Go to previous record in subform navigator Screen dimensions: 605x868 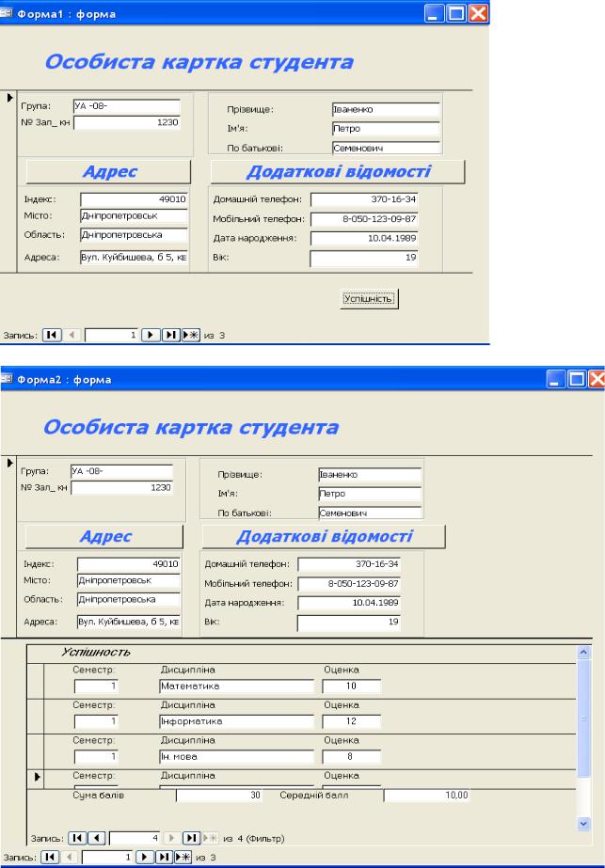pos(97,838)
